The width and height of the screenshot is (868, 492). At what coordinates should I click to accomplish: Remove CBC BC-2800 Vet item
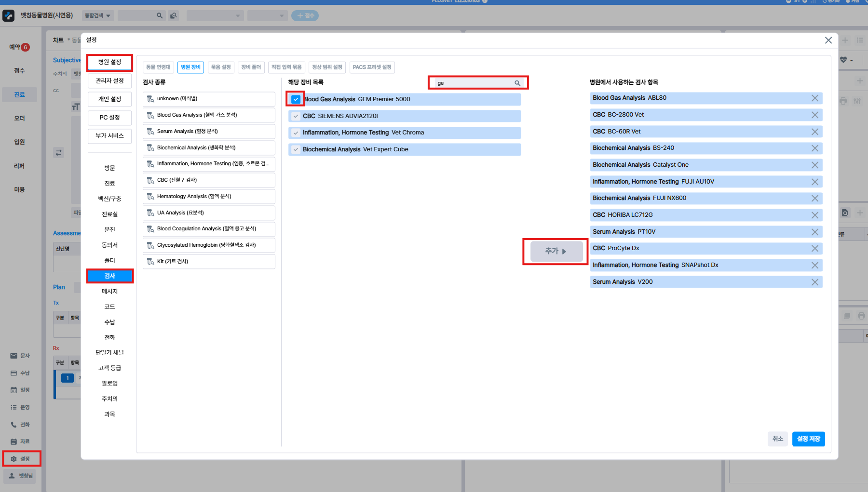815,115
